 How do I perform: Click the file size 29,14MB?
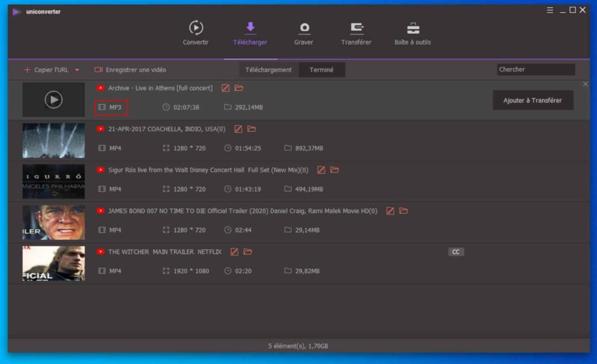(307, 230)
